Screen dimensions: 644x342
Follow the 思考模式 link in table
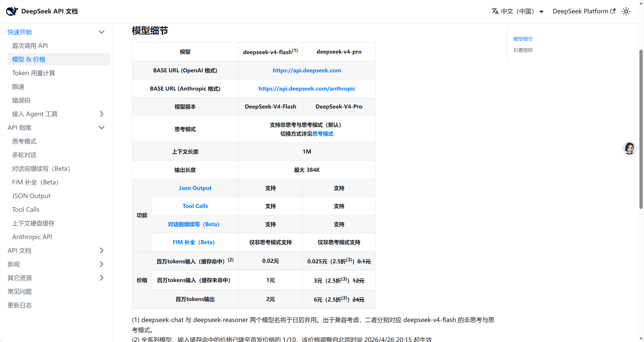tap(323, 134)
